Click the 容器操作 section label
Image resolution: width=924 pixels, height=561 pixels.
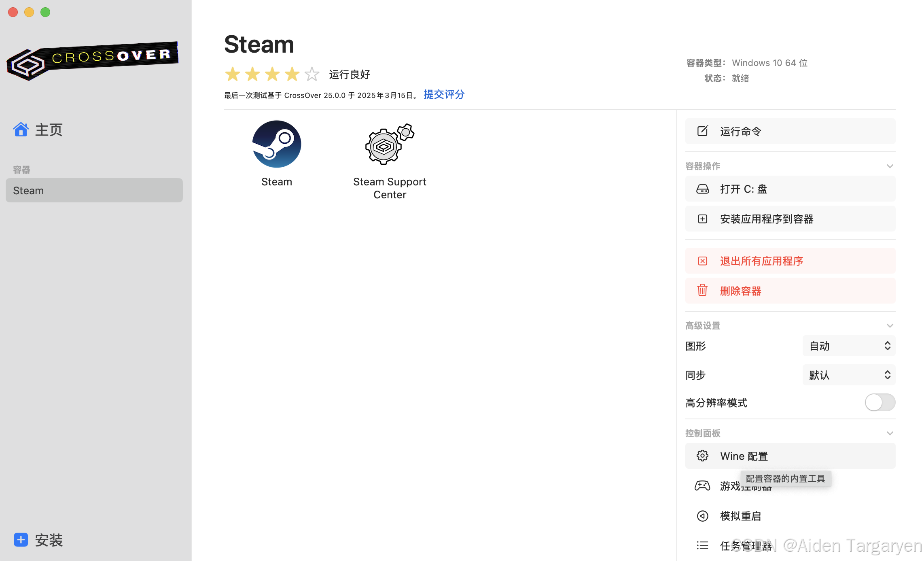tap(703, 166)
